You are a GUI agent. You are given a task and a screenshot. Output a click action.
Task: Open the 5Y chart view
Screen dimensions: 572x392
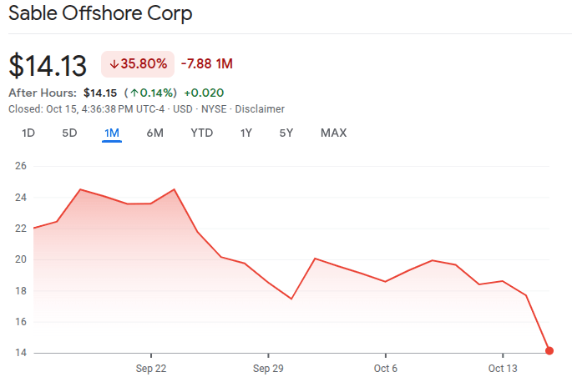pos(286,133)
